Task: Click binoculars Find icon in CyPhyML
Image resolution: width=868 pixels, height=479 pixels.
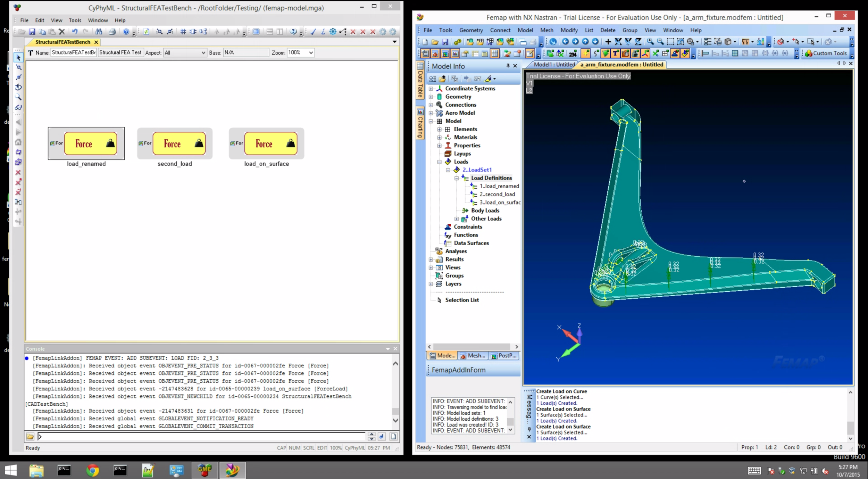Action: click(99, 32)
